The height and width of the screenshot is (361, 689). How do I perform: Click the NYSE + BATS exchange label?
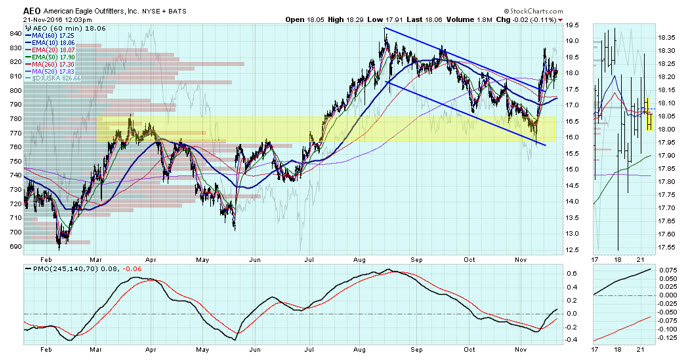tap(164, 12)
